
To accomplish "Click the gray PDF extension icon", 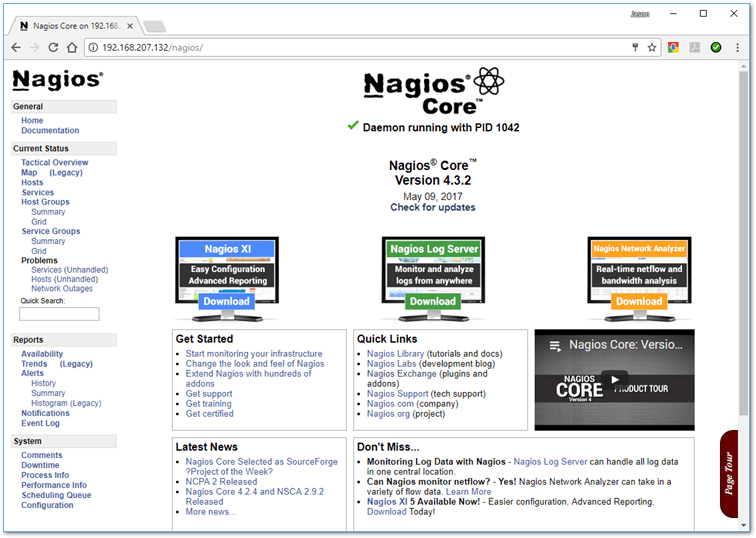I will [694, 47].
